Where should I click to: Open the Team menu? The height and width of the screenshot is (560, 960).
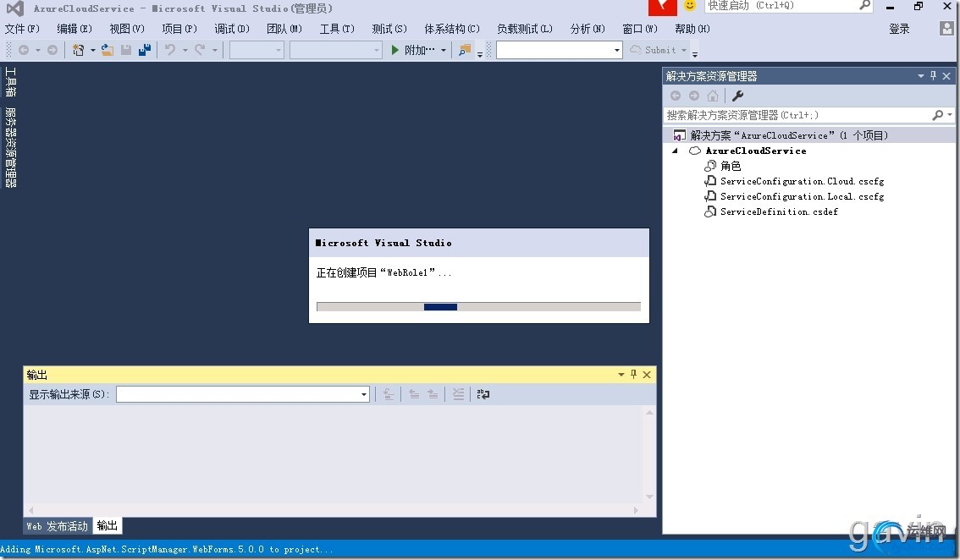pos(284,29)
